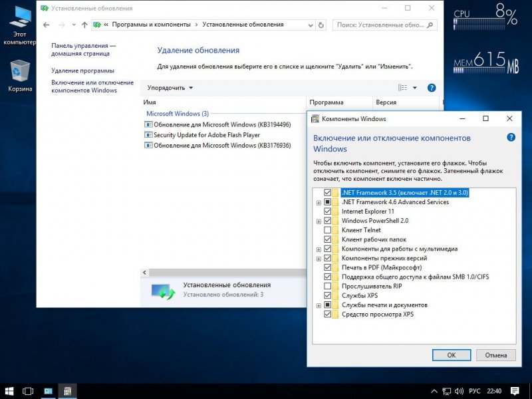Screen dimensions: 532x399
Task: Open the taskbar clock showing 22:40
Action: point(494,391)
